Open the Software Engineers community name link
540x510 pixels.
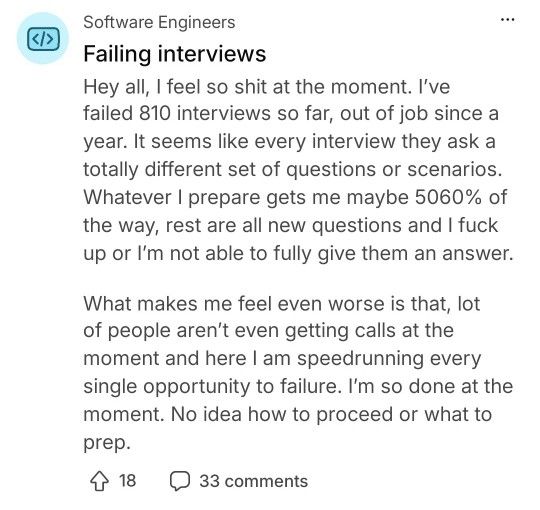click(159, 22)
